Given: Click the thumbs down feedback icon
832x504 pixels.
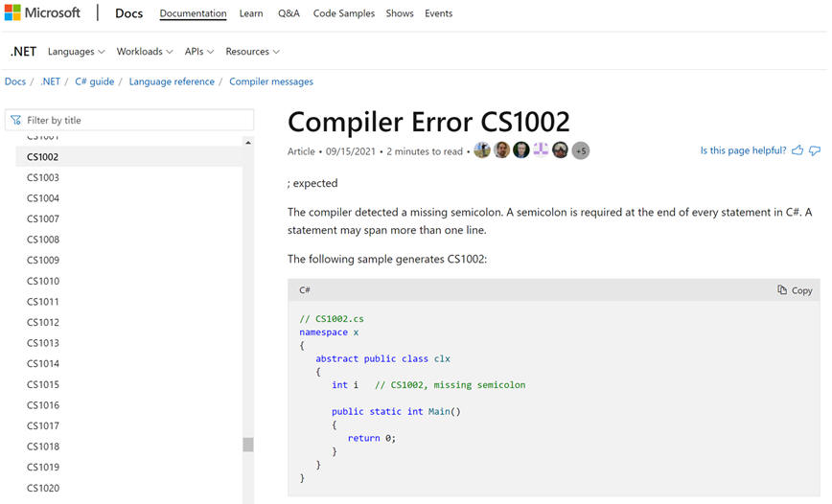Looking at the screenshot, I should 815,151.
